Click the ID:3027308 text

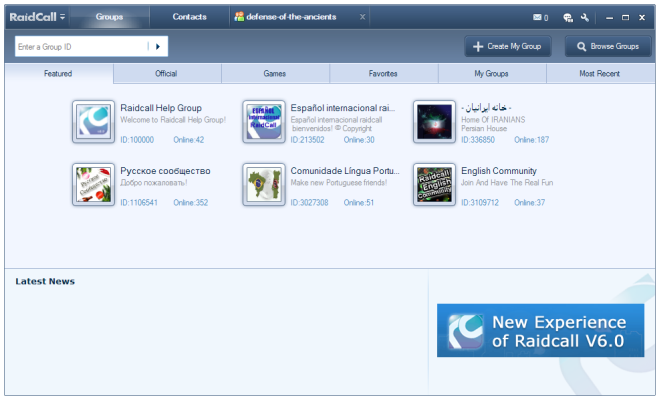point(309,203)
